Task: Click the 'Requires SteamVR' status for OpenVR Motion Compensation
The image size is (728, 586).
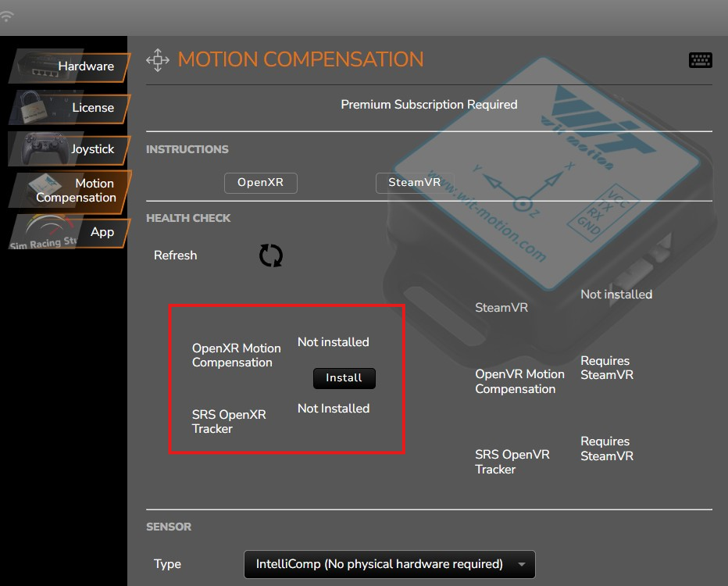Action: 607,368
